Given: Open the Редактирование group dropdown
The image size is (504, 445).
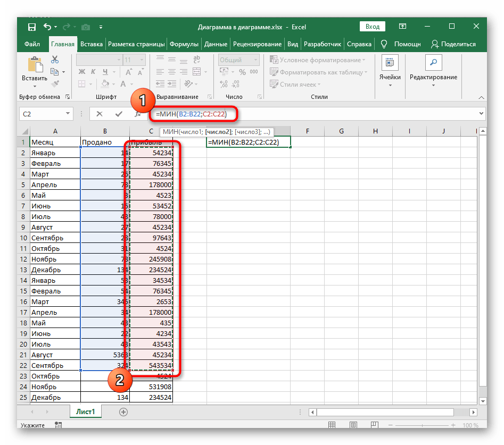Looking at the screenshot, I should 433,71.
